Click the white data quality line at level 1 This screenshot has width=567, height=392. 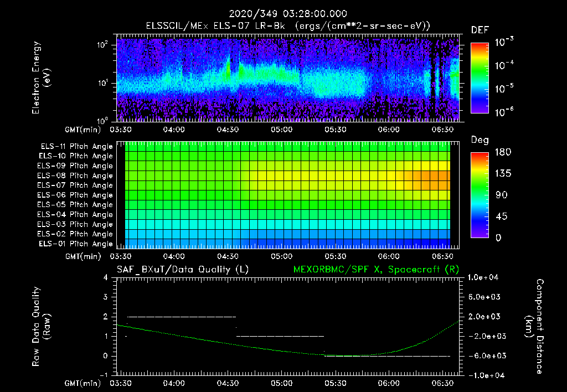[280, 336]
